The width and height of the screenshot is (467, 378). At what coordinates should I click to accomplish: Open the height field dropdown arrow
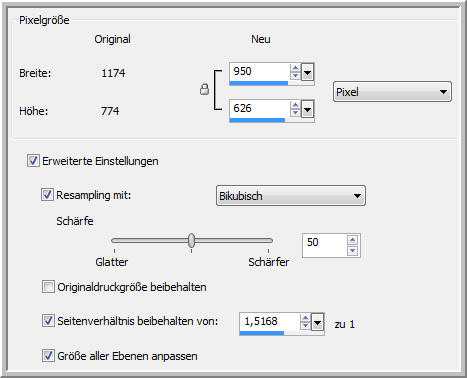click(x=307, y=109)
